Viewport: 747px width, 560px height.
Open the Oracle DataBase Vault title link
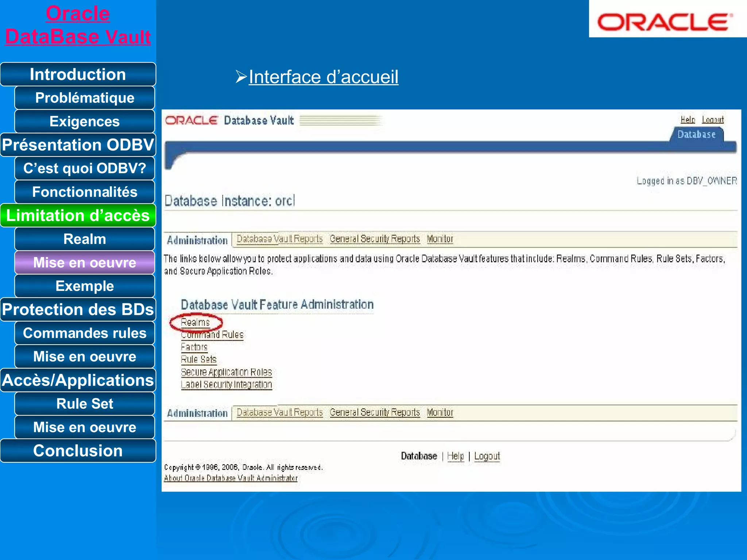pyautogui.click(x=78, y=25)
